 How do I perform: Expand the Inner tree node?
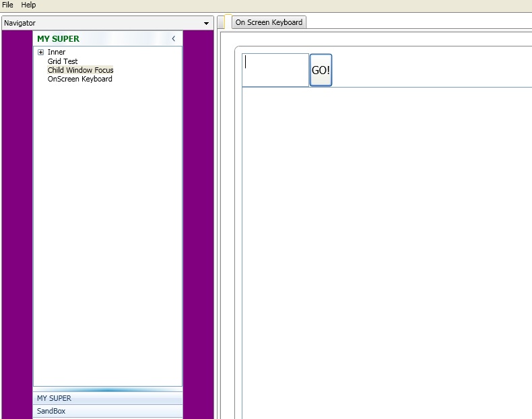[x=40, y=53]
